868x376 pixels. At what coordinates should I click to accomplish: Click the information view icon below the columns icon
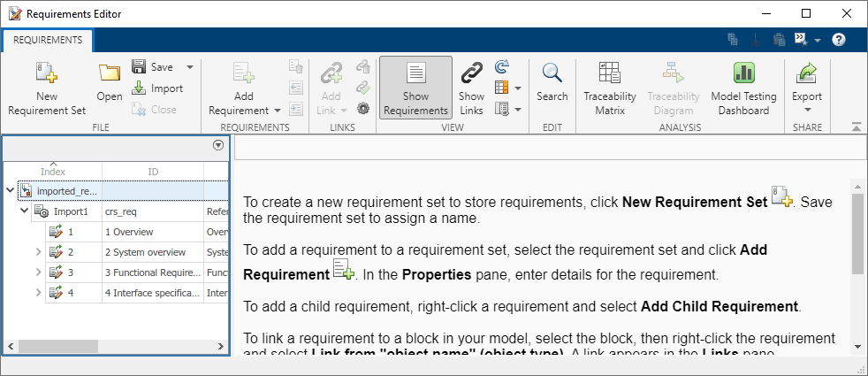tap(501, 109)
